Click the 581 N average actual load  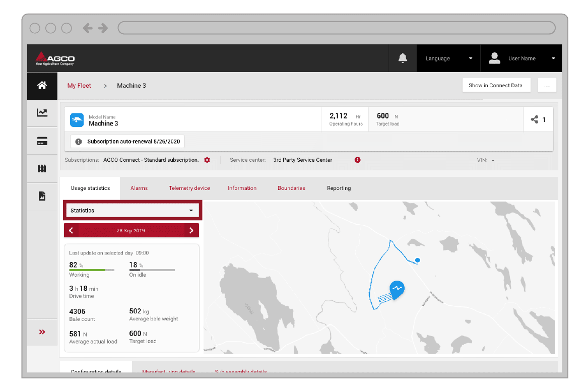(x=78, y=334)
